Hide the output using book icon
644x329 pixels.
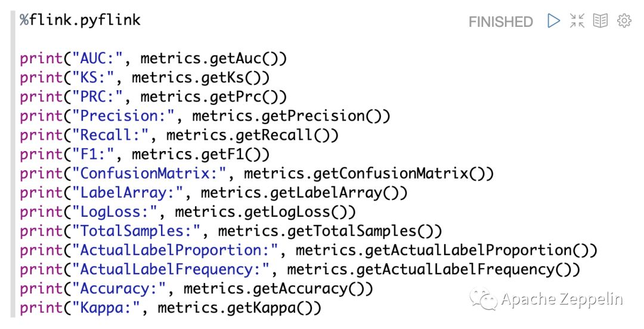click(600, 20)
